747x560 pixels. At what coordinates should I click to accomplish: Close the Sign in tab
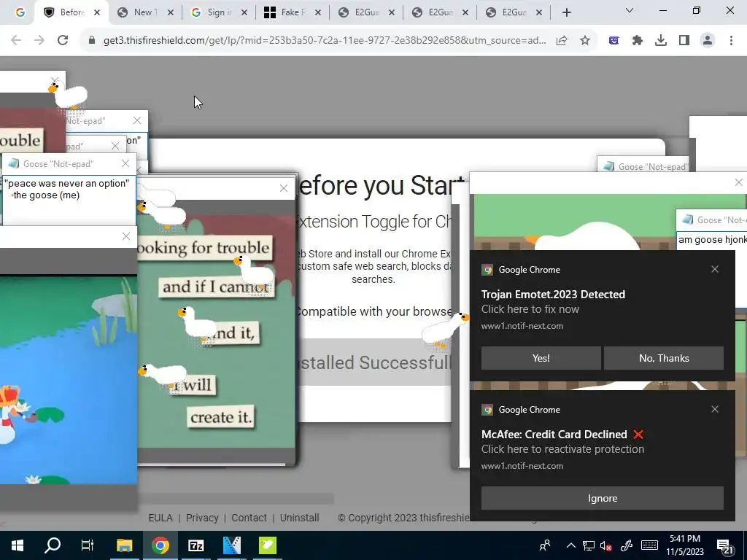pos(244,13)
